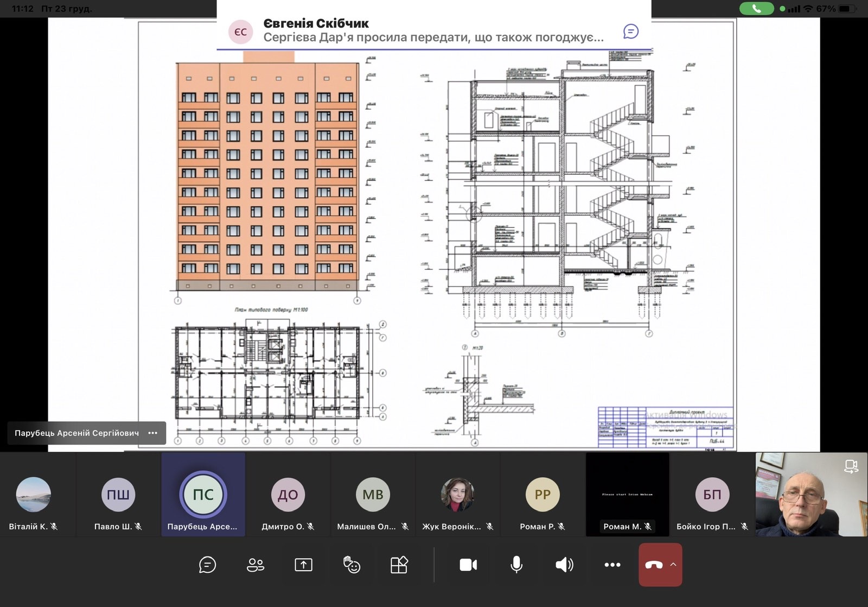Select Віталій К. participant tile
The width and height of the screenshot is (868, 607).
click(x=34, y=495)
